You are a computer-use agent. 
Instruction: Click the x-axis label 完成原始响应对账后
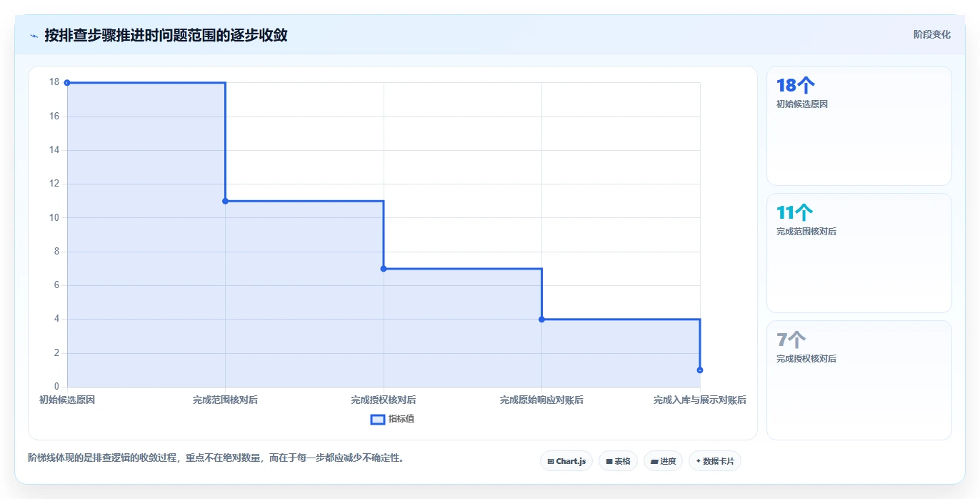pos(541,400)
